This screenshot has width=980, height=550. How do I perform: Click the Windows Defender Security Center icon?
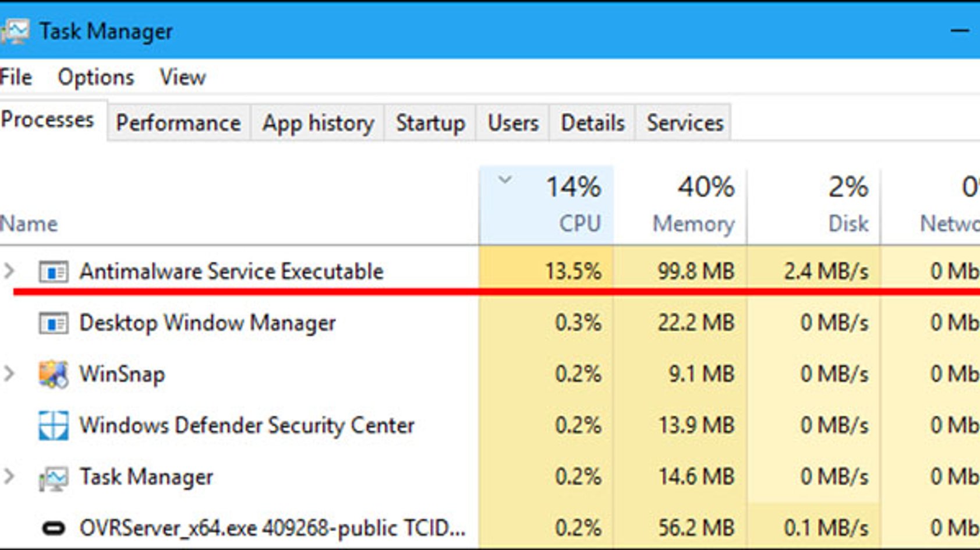point(53,425)
